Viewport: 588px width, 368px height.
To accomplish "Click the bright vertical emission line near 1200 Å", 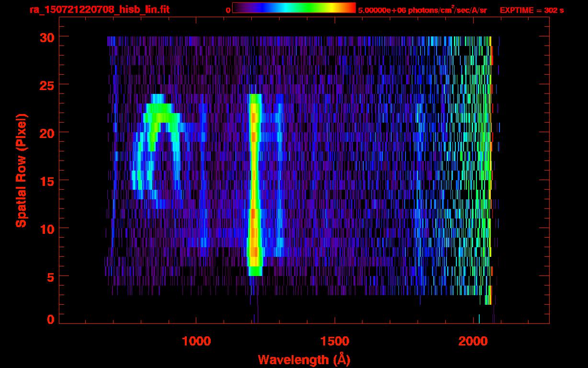I will [255, 182].
